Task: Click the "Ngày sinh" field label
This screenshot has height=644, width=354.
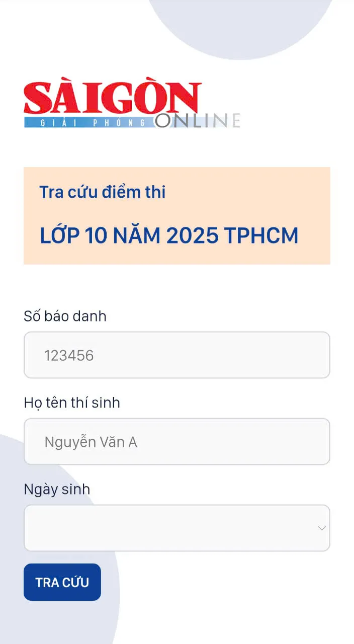Action: click(57, 490)
